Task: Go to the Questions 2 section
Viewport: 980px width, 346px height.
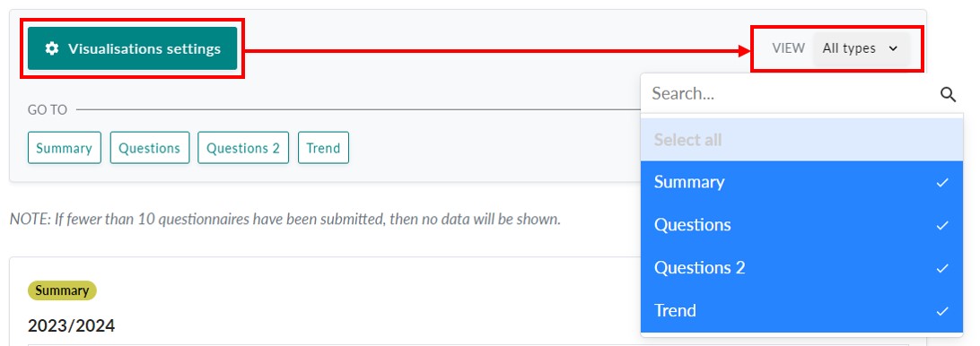Action: click(243, 148)
